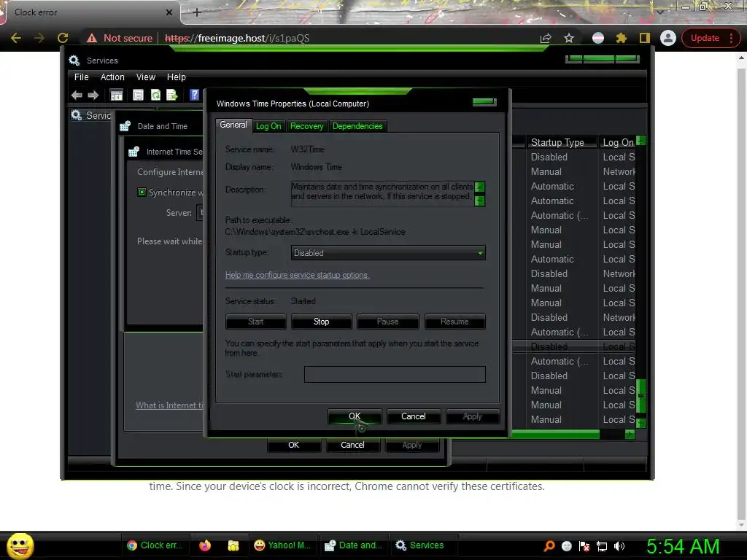Open the What is Internet time link

tap(169, 405)
